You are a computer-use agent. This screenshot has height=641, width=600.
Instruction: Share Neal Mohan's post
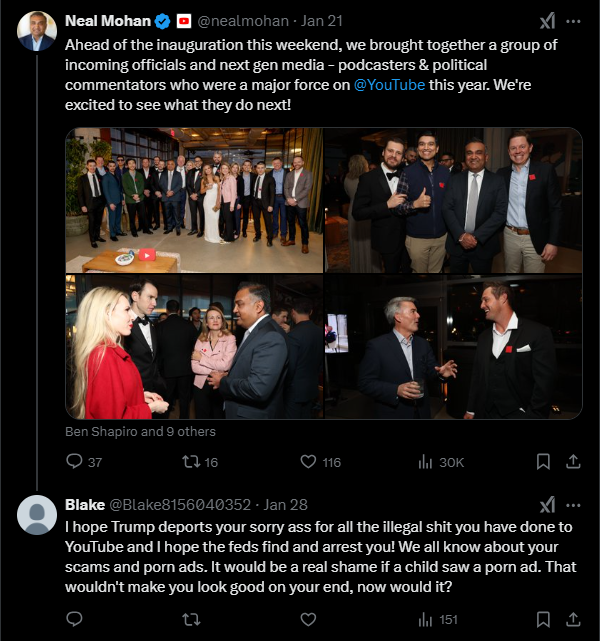click(573, 461)
